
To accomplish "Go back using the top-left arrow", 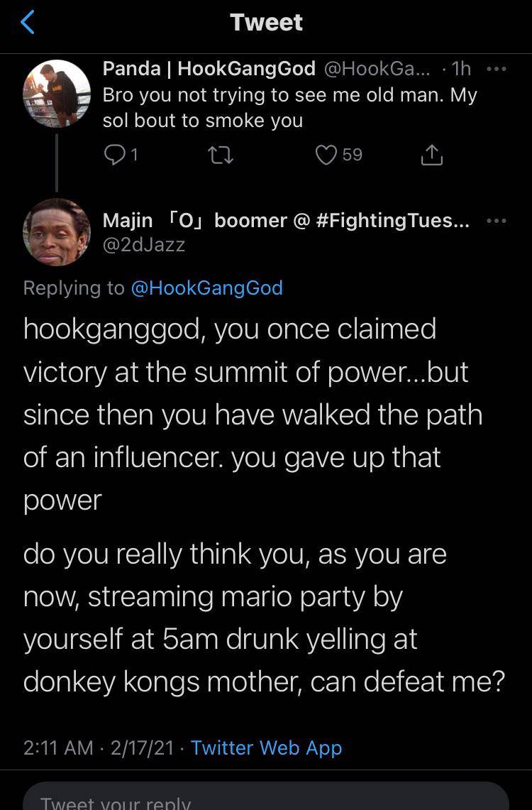I will click(27, 23).
